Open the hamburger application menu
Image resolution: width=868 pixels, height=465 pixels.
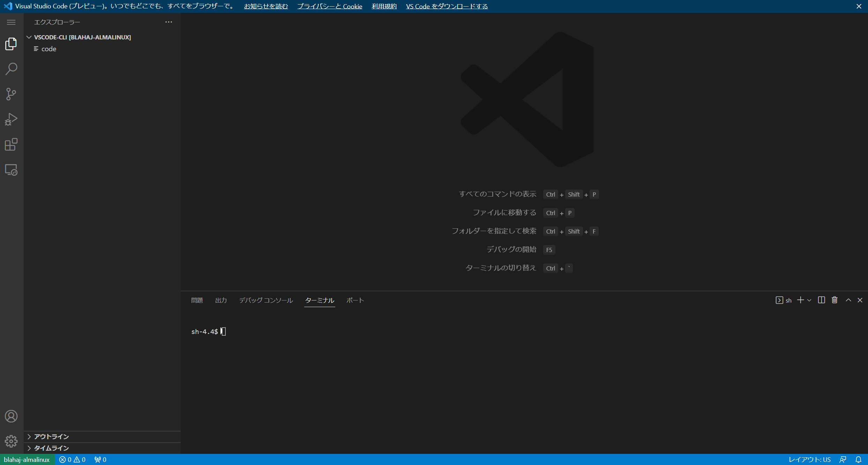click(x=11, y=22)
